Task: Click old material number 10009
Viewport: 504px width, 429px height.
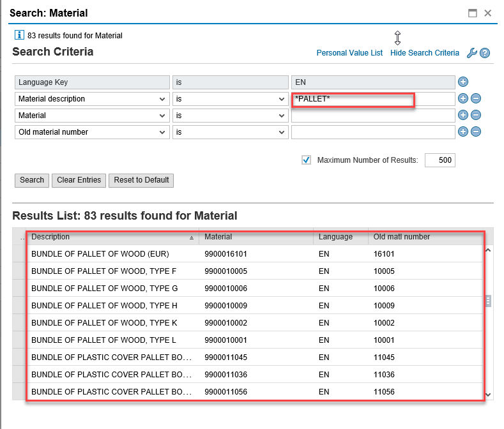Action: [384, 306]
